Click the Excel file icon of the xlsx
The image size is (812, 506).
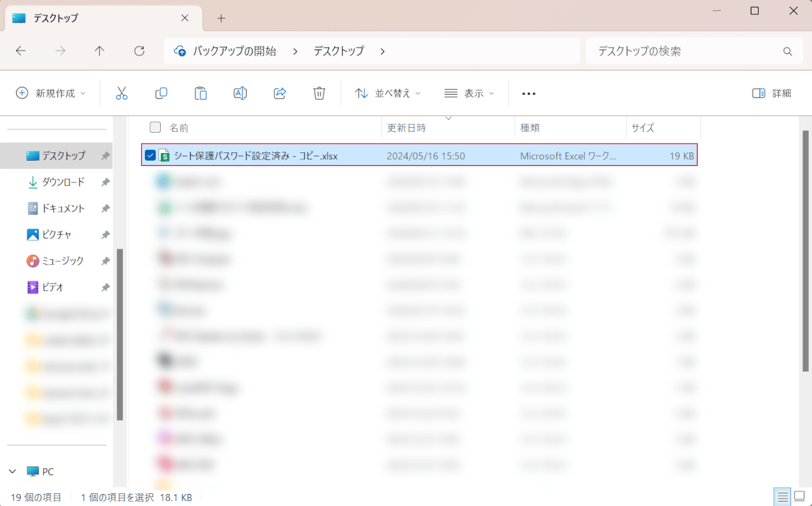(165, 156)
